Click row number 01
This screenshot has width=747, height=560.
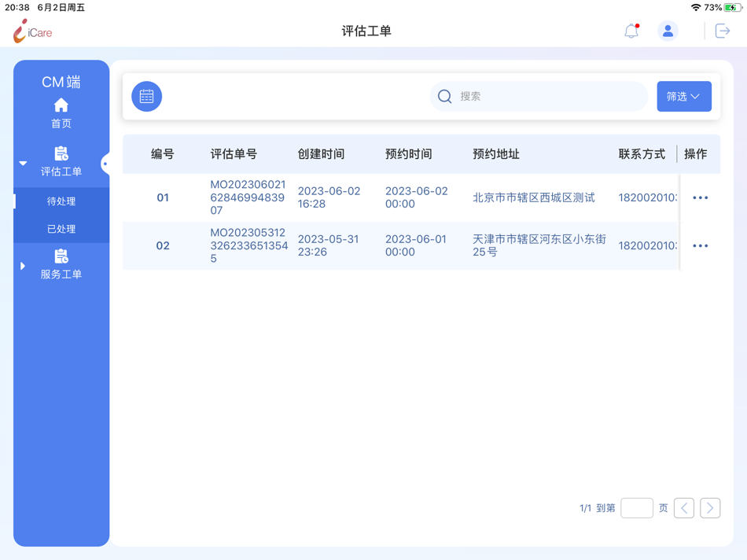(x=163, y=197)
